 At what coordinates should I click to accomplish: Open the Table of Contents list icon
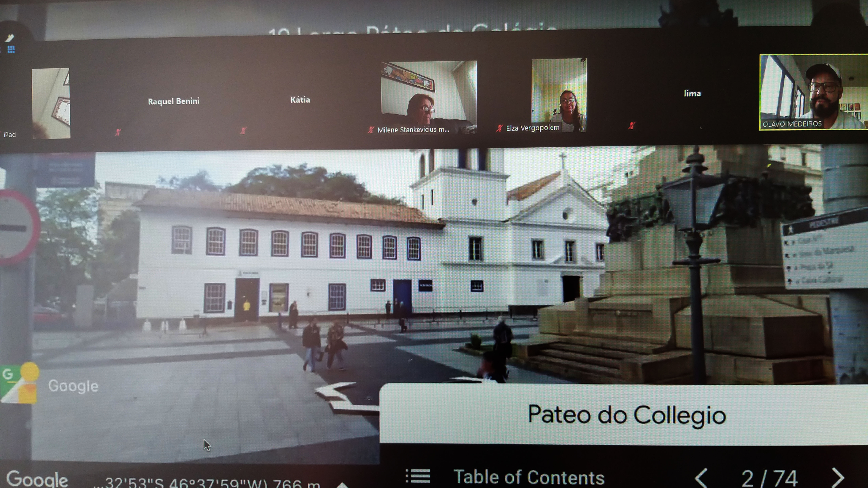click(x=418, y=476)
